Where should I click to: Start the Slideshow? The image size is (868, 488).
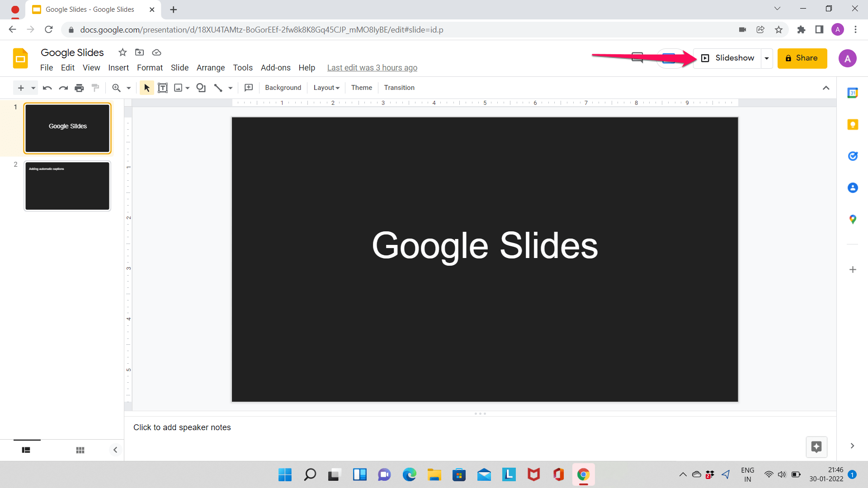727,58
